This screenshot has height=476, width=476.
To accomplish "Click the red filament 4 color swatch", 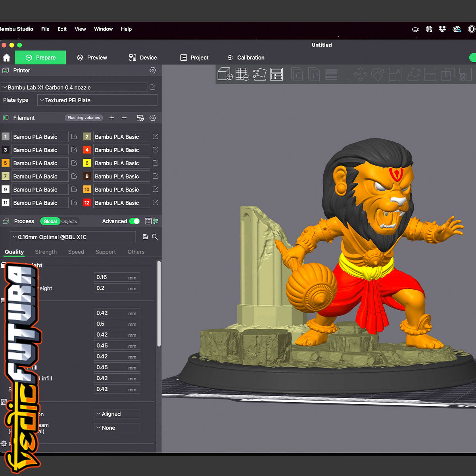I will (x=87, y=150).
